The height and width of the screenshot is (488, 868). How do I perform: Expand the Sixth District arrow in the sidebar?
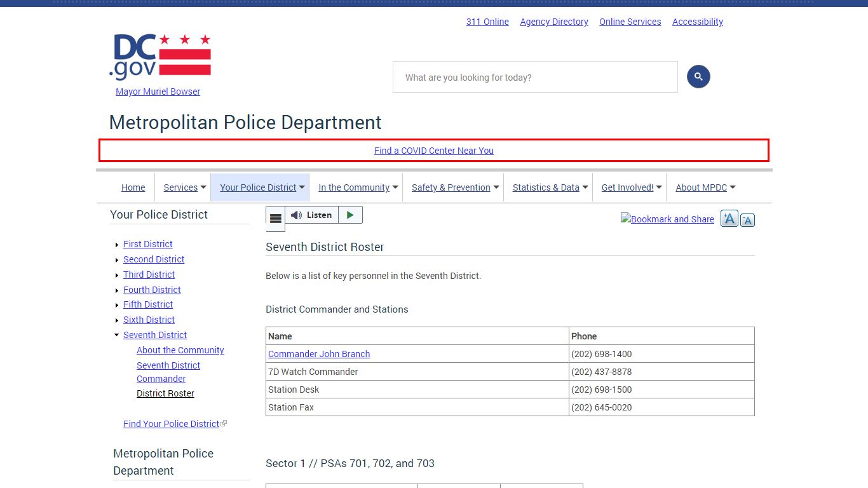(117, 320)
